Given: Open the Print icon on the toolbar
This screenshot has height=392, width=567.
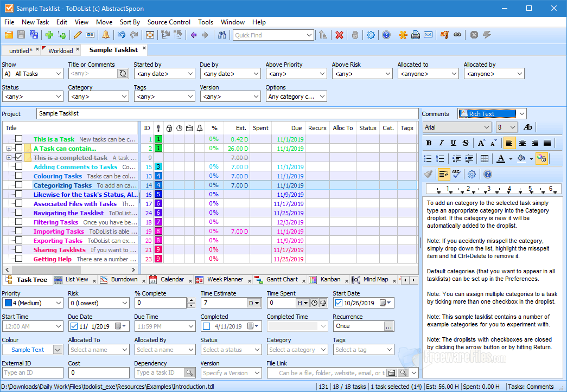Looking at the screenshot, I should tap(415, 35).
